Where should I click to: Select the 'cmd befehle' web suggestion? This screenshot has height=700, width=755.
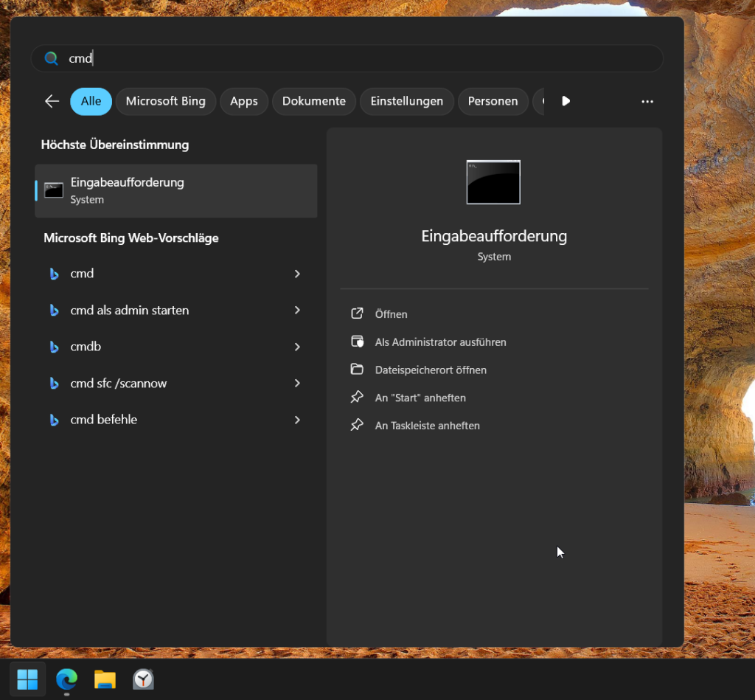(103, 420)
